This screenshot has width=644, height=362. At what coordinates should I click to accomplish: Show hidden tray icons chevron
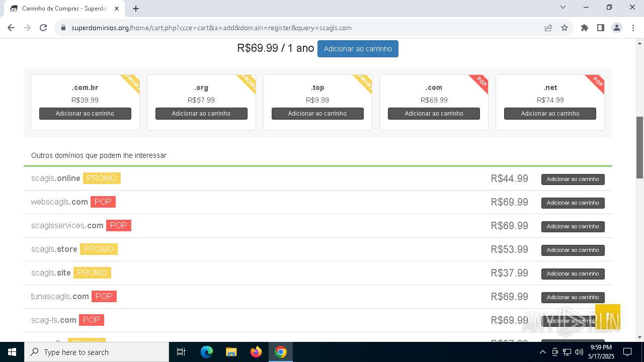pos(542,352)
